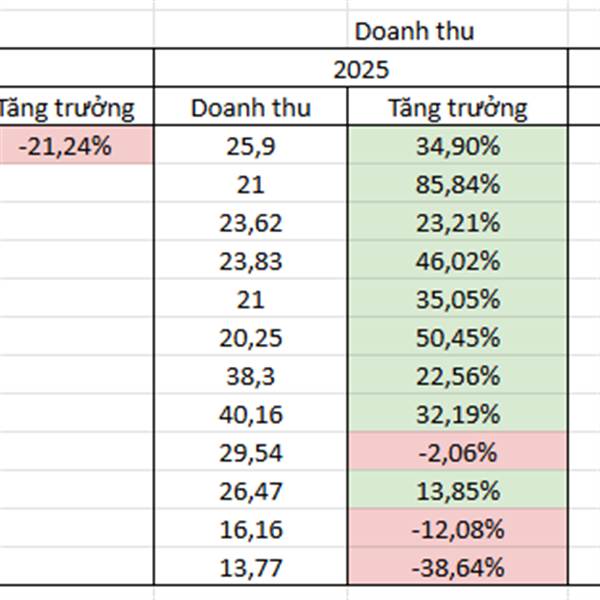Select the revenue cell 23,83
The width and height of the screenshot is (600, 600).
point(251,260)
